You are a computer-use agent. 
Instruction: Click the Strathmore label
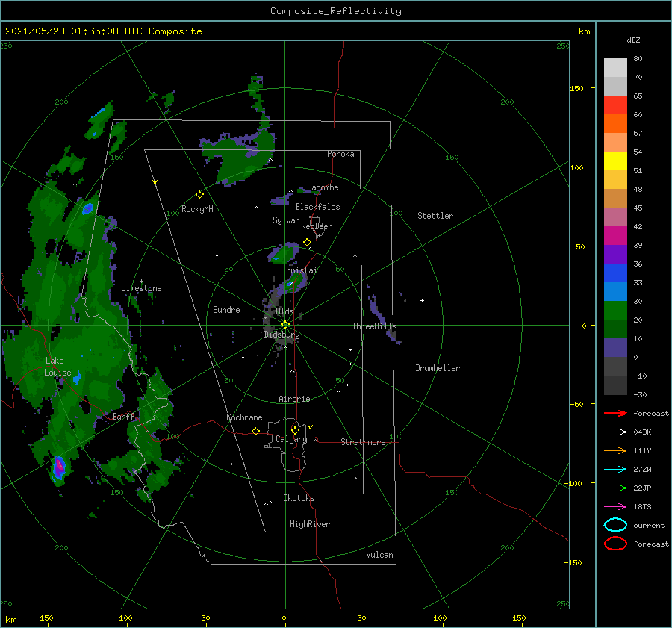tap(363, 442)
